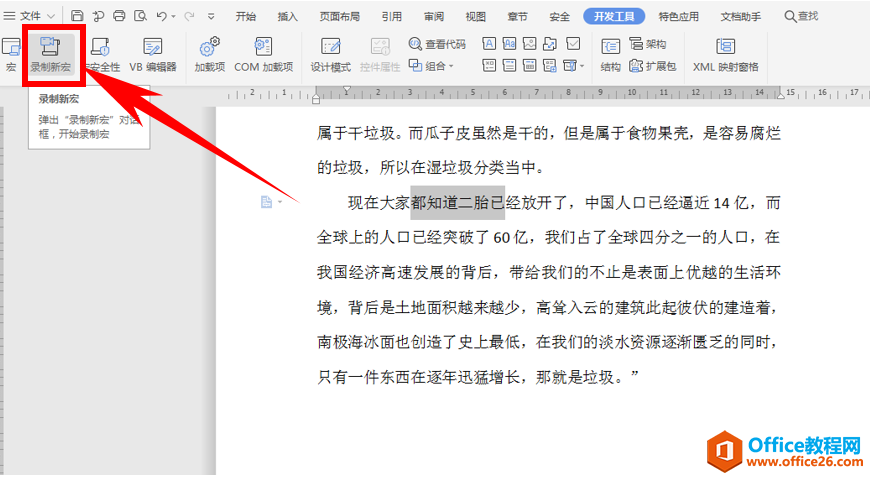The image size is (870, 479).
Task: Expand the quick access toolbar customize arrow
Action: [x=211, y=17]
